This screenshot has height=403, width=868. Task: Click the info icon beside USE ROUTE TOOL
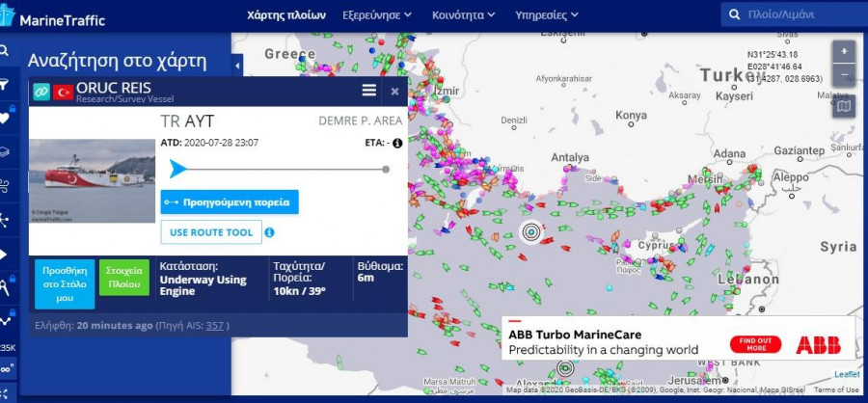click(269, 232)
